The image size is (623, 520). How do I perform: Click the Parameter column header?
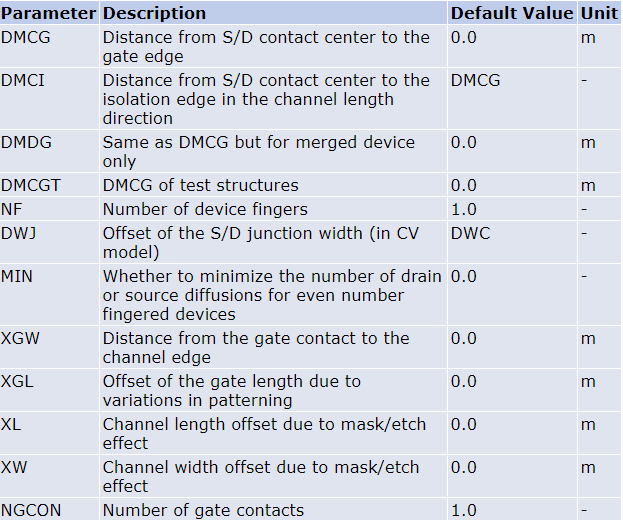48,13
